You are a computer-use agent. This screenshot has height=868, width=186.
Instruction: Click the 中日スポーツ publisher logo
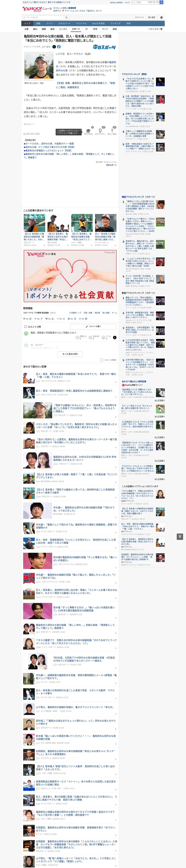coord(104,47)
